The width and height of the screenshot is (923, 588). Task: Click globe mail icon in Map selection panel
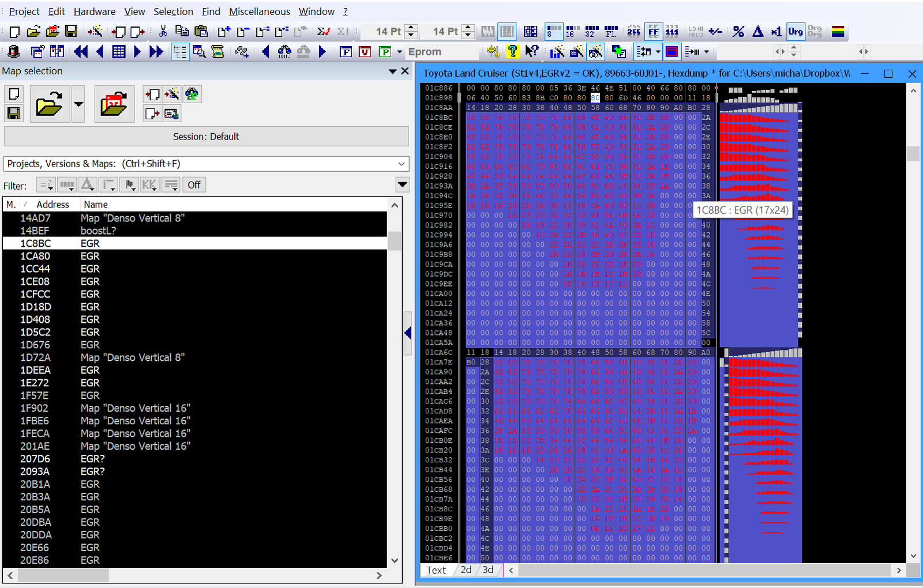tap(171, 114)
